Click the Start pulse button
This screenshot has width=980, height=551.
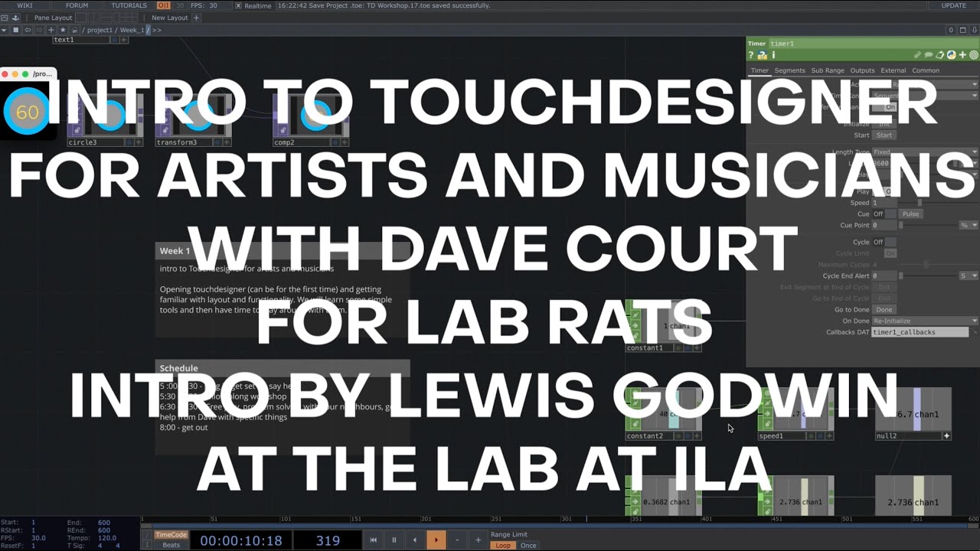[x=884, y=135]
